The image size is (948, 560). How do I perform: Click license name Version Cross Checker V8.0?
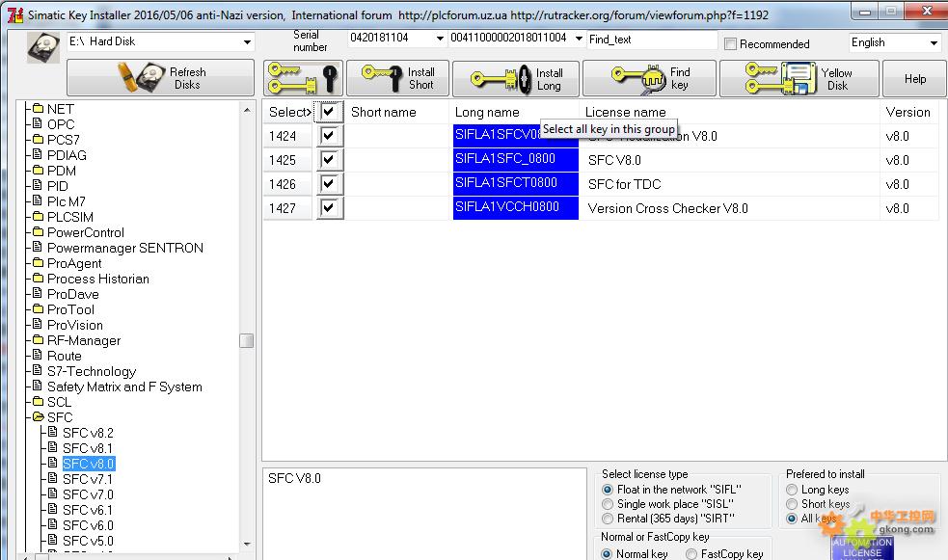[x=668, y=208]
